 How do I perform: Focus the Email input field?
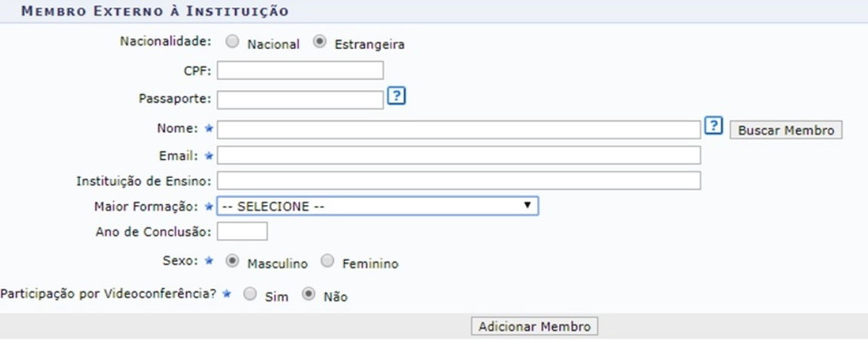click(458, 155)
